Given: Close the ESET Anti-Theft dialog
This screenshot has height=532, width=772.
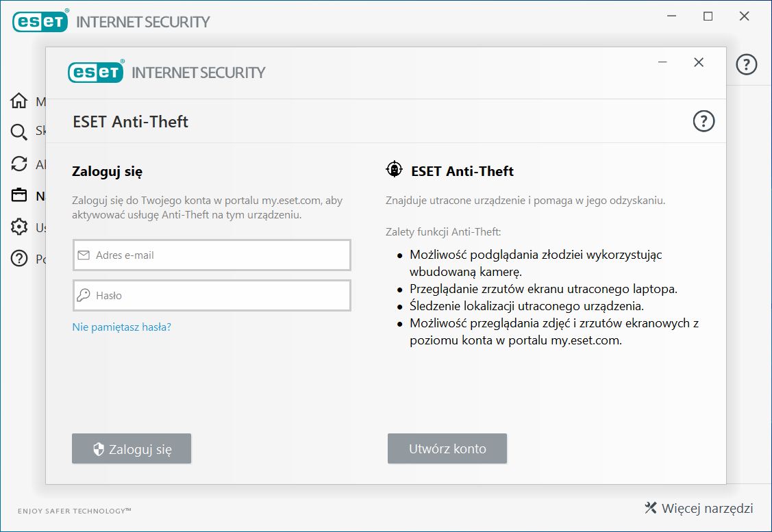Looking at the screenshot, I should pyautogui.click(x=699, y=62).
